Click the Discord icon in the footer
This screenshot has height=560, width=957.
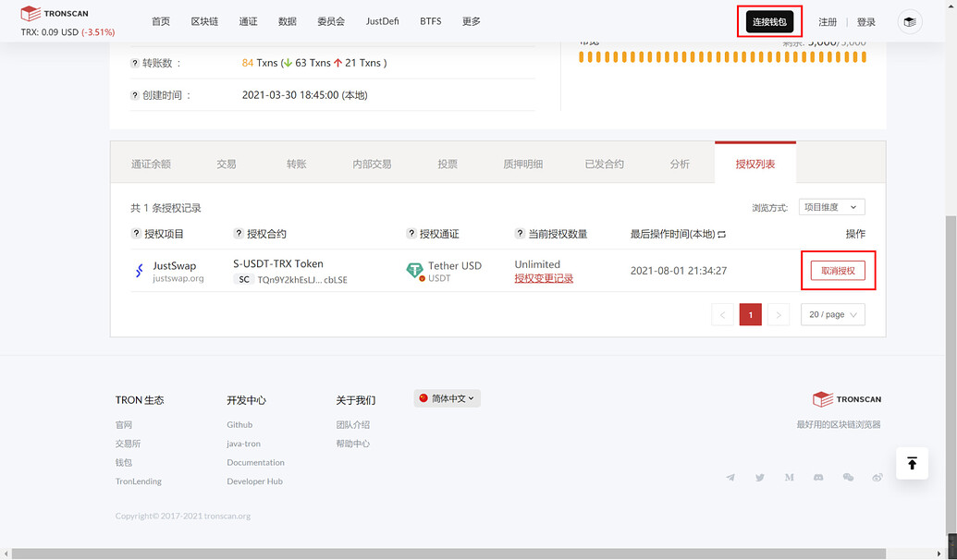[x=818, y=477]
